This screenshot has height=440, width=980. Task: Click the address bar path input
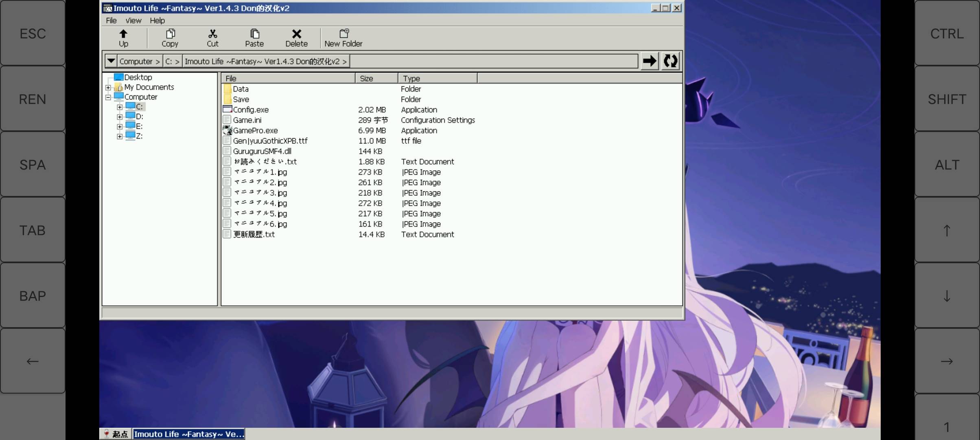[x=494, y=61]
